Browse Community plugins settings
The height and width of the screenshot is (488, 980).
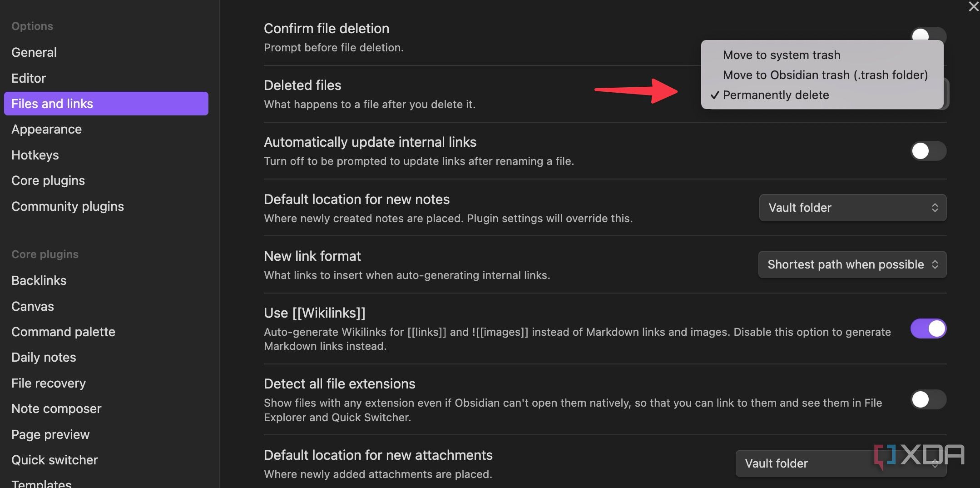pos(67,206)
